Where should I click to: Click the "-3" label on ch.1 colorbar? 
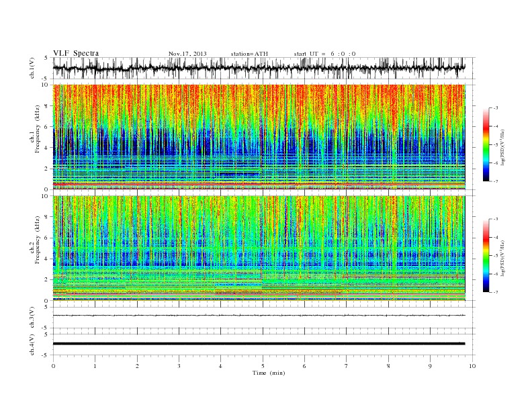[495, 108]
